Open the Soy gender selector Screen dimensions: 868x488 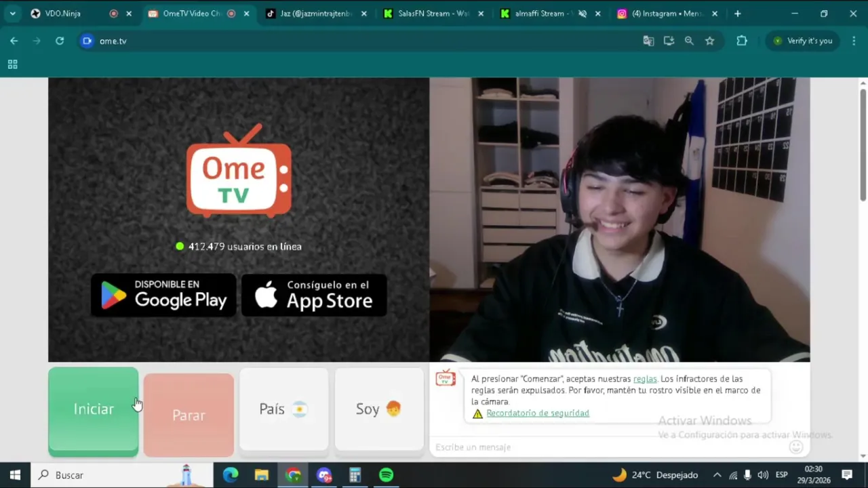[x=379, y=409]
